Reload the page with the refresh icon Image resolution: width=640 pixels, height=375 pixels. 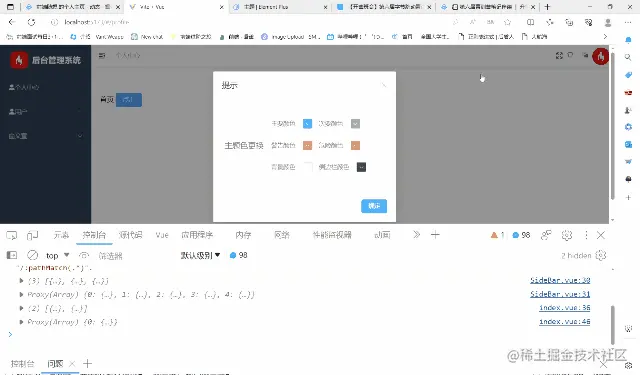(x=31, y=22)
